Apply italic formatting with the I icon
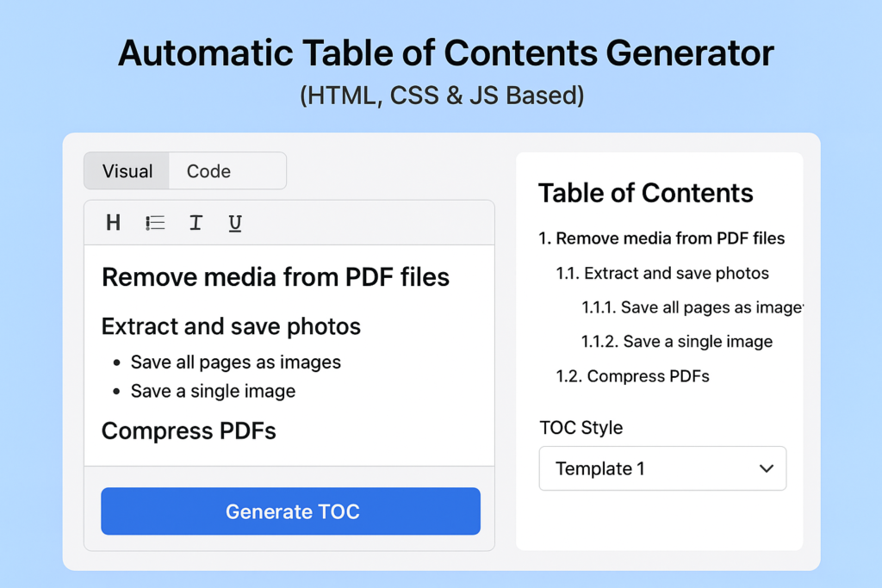This screenshot has height=588, width=882. click(x=195, y=222)
